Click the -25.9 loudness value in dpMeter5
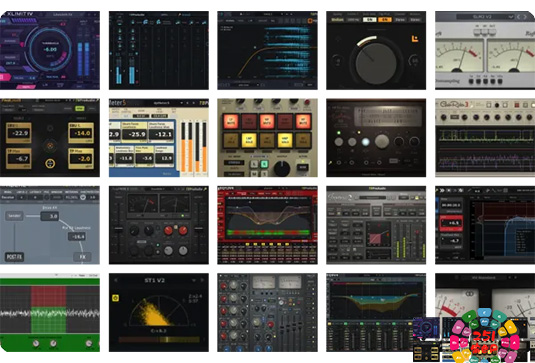The height and width of the screenshot is (363, 535). pyautogui.click(x=134, y=135)
